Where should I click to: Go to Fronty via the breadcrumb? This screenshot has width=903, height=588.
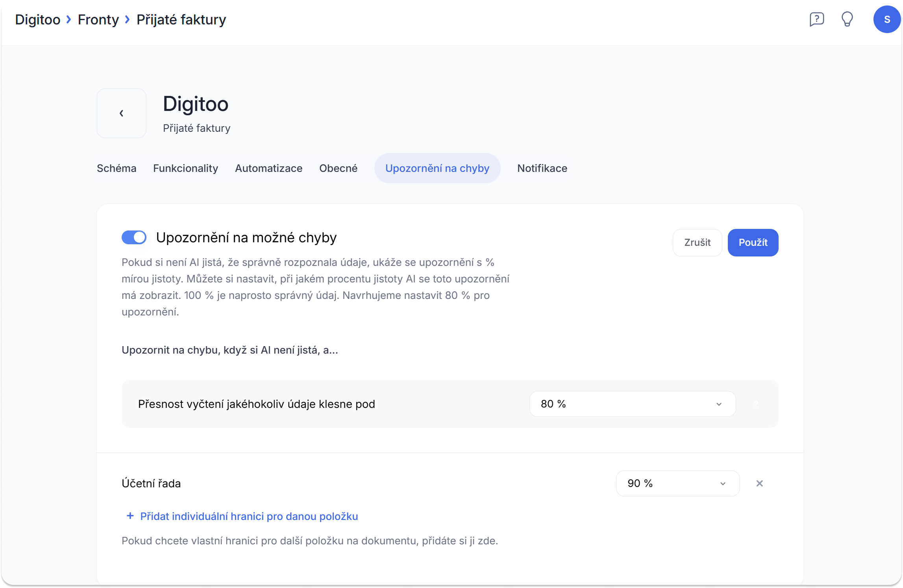tap(98, 20)
